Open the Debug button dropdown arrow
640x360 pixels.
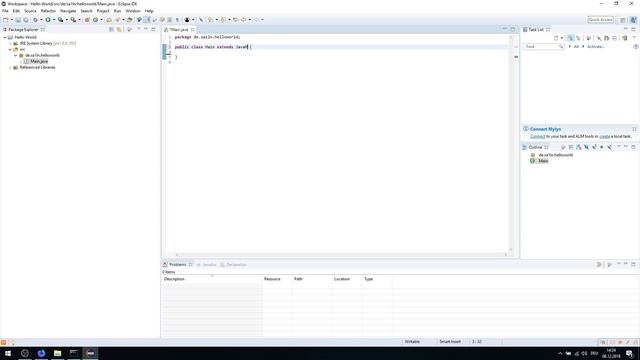[x=41, y=20]
